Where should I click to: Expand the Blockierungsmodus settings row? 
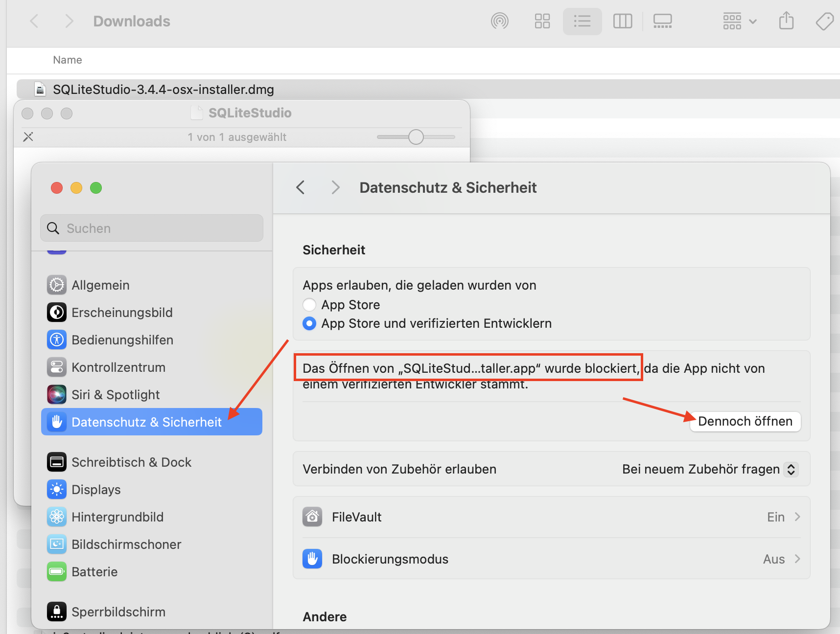(551, 559)
